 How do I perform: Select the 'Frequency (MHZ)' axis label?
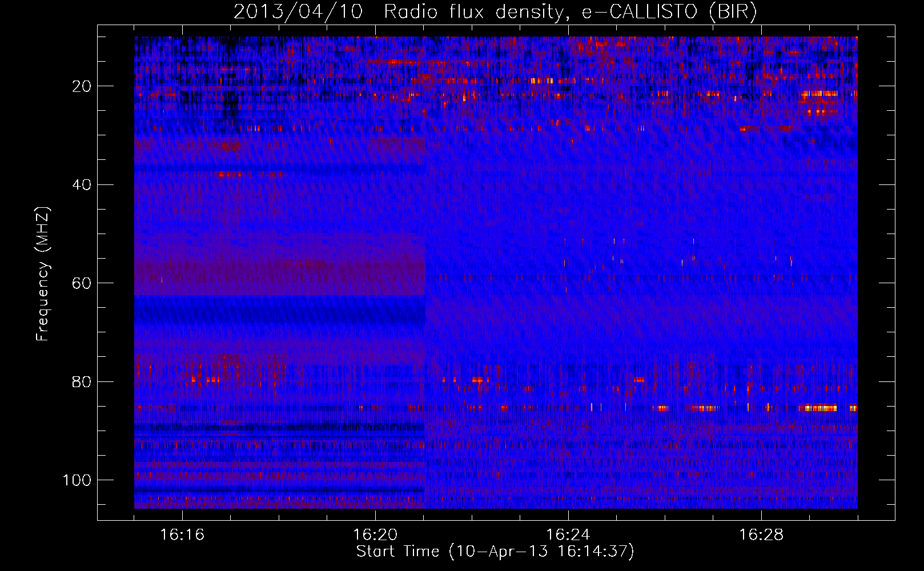pyautogui.click(x=43, y=274)
